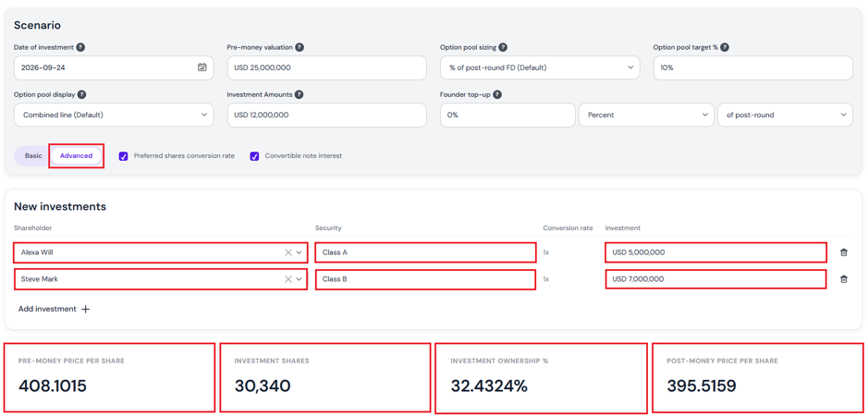The width and height of the screenshot is (868, 416).
Task: Click the plus icon beside Add investment
Action: click(85, 309)
